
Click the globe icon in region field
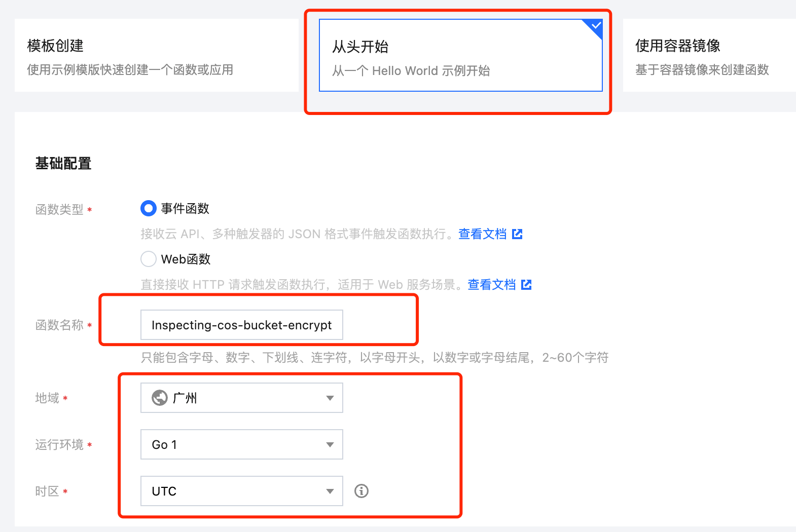[160, 398]
